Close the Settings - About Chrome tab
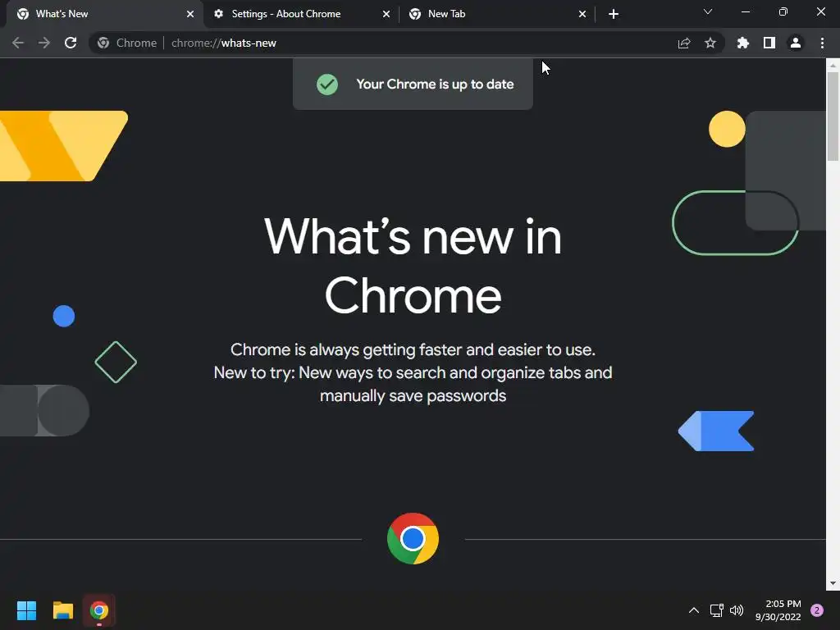The width and height of the screenshot is (840, 630). pyautogui.click(x=386, y=14)
